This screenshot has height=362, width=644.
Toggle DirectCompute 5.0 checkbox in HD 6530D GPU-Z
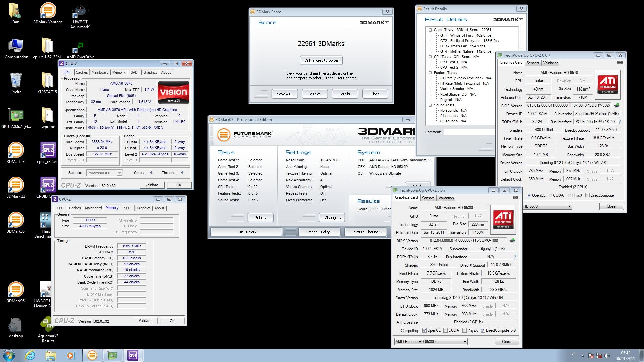[x=483, y=330]
